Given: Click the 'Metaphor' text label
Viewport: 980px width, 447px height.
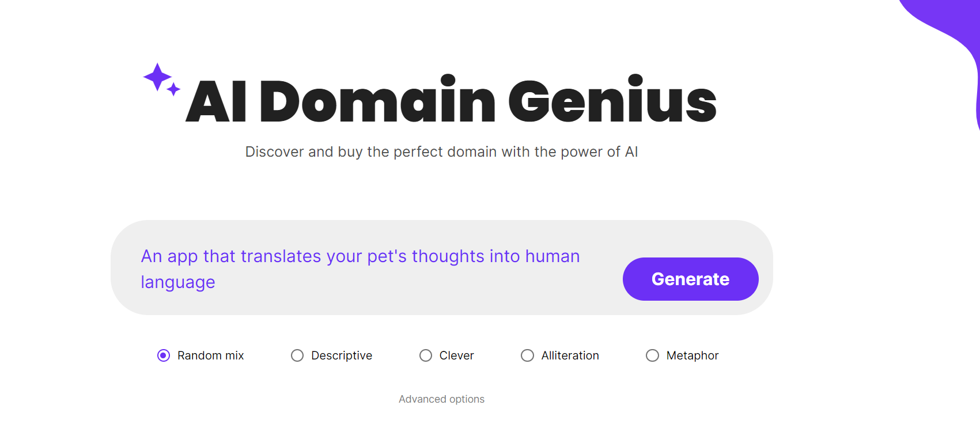Looking at the screenshot, I should 693,355.
